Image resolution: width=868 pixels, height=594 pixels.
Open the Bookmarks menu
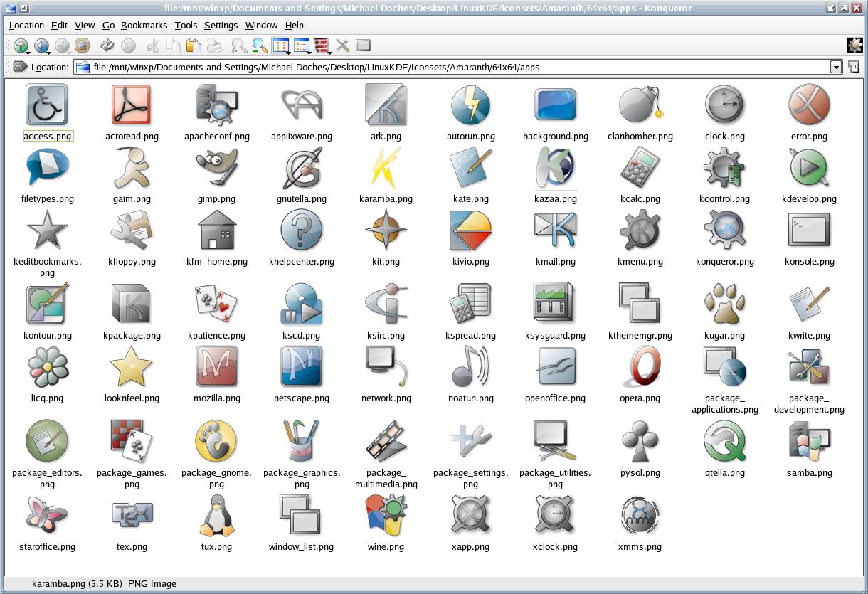[144, 25]
